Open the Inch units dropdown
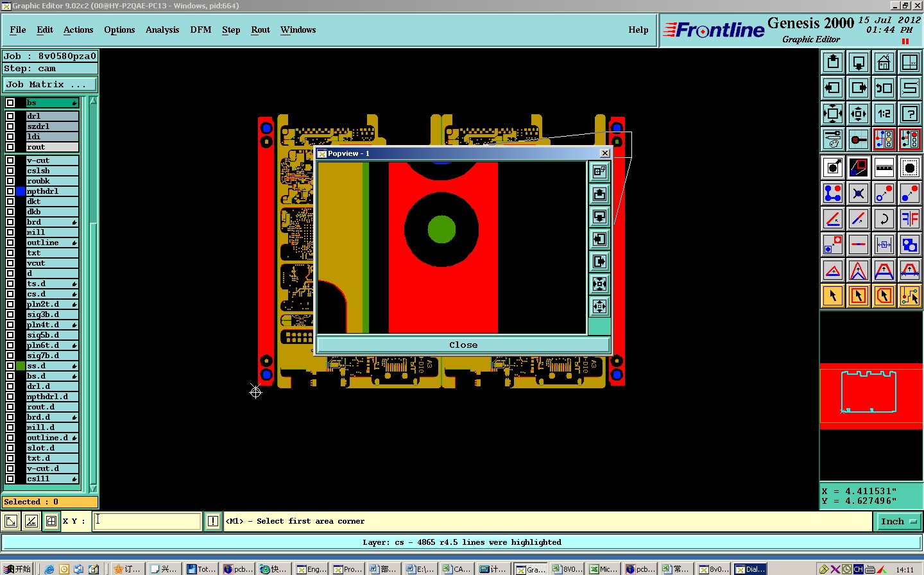This screenshot has height=575, width=924. [898, 521]
